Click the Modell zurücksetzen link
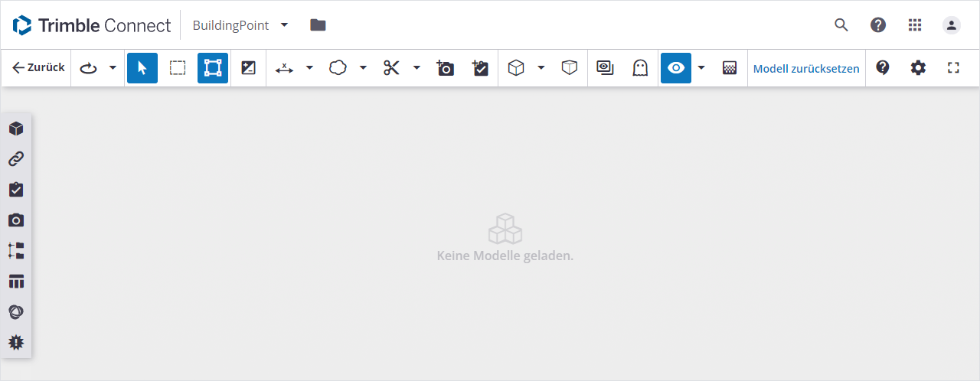 (806, 68)
